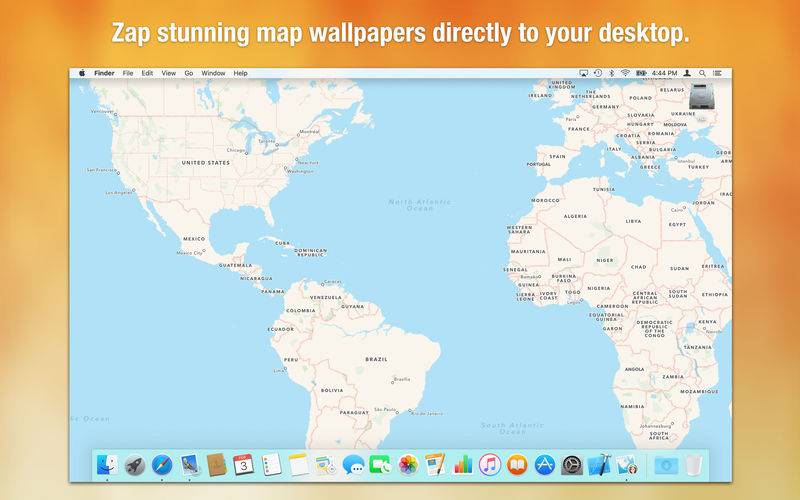Open the Trash in the Dock

[693, 465]
